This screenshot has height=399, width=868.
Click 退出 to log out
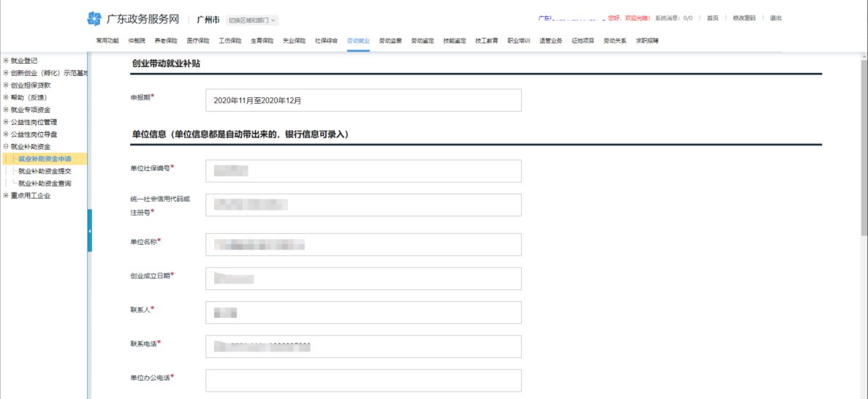(776, 18)
